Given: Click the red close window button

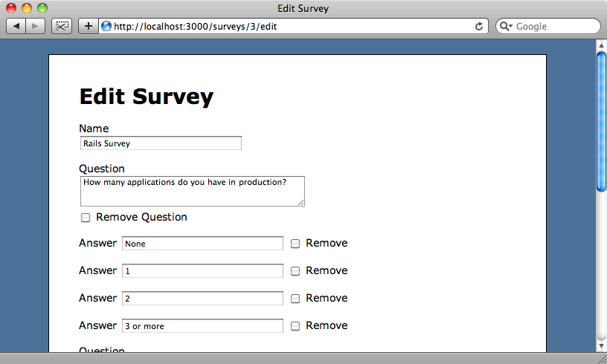Looking at the screenshot, I should (11, 7).
